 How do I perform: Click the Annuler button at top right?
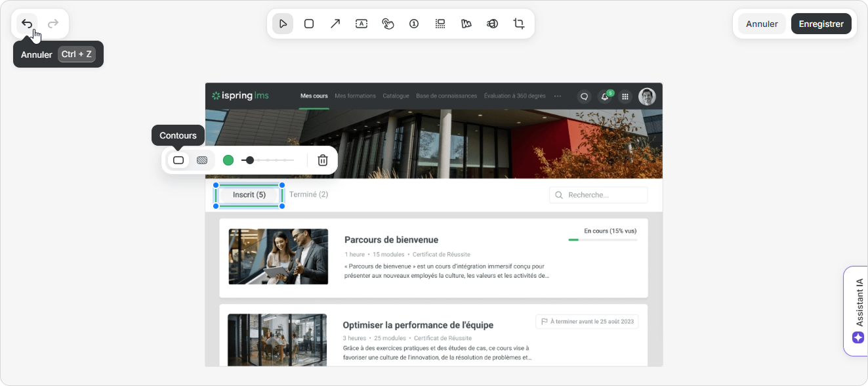pyautogui.click(x=762, y=24)
